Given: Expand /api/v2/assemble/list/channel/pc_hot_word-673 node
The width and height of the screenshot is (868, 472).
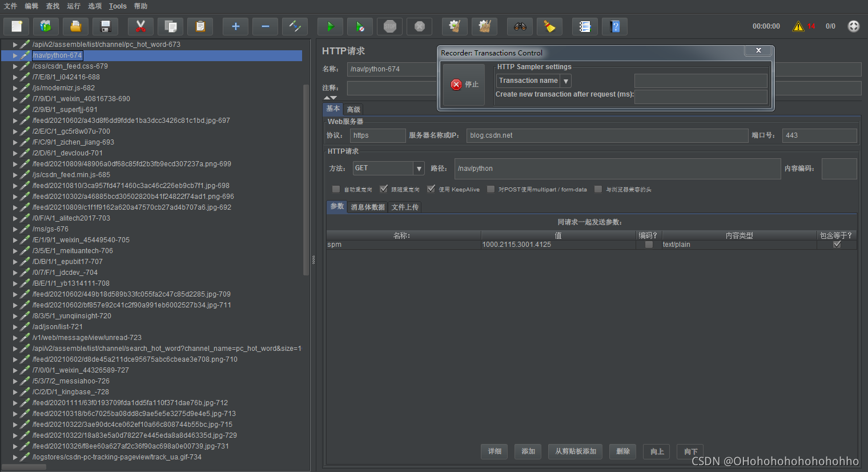Looking at the screenshot, I should (15, 45).
